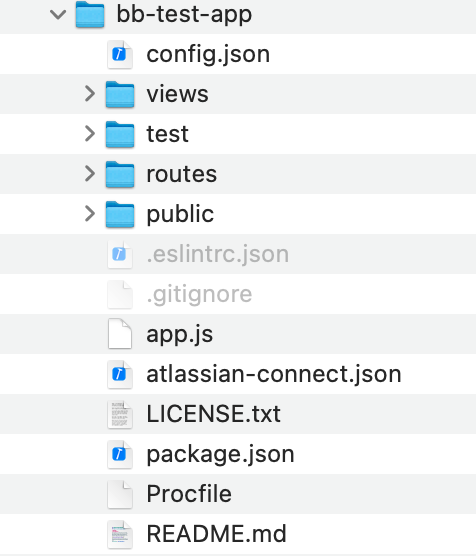
Task: Click the bb-test-app folder icon
Action: pyautogui.click(x=90, y=15)
